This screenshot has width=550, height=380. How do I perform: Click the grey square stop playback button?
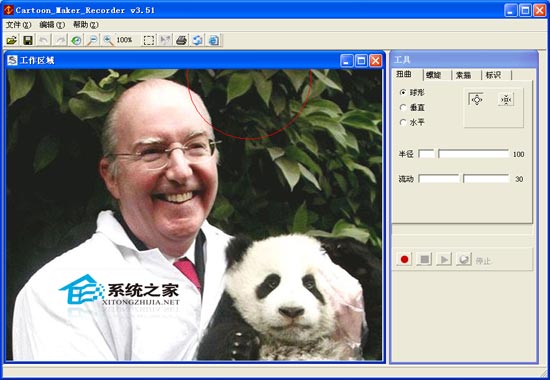click(424, 259)
